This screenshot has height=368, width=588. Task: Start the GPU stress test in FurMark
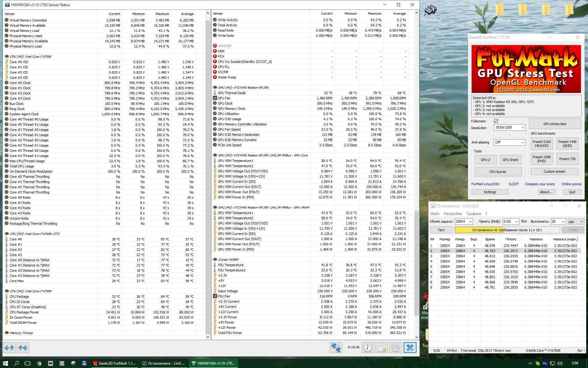(555, 124)
